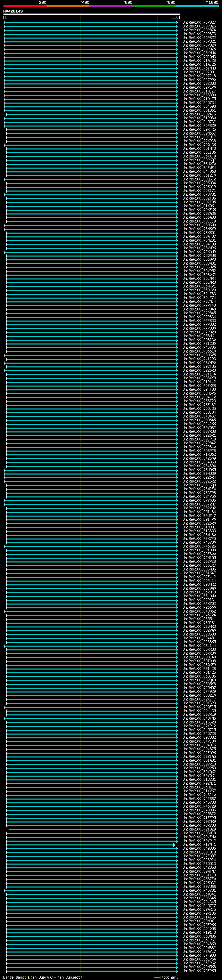Image resolution: width=222 pixels, height=980 pixels.
Task: Select hit label UniRef100_B9DHX2
Action: [199, 584]
